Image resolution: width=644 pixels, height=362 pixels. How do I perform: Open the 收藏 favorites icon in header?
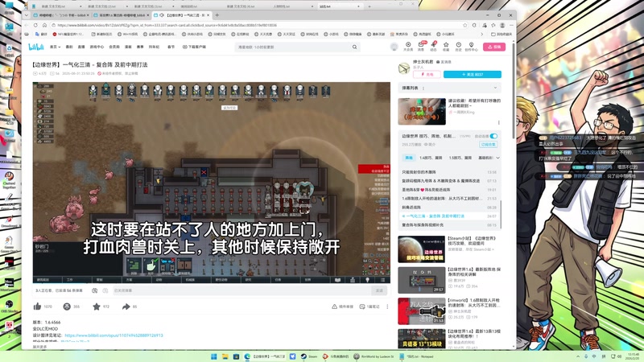pyautogui.click(x=446, y=47)
